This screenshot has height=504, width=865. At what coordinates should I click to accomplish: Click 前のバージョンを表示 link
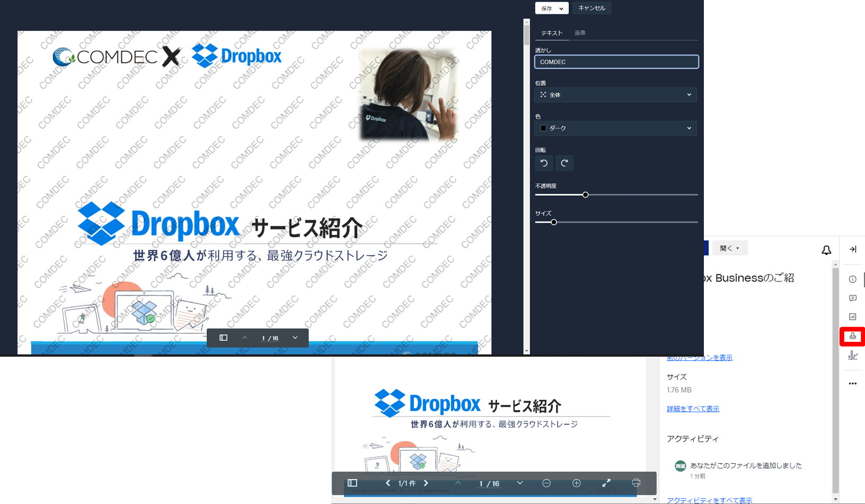click(700, 358)
